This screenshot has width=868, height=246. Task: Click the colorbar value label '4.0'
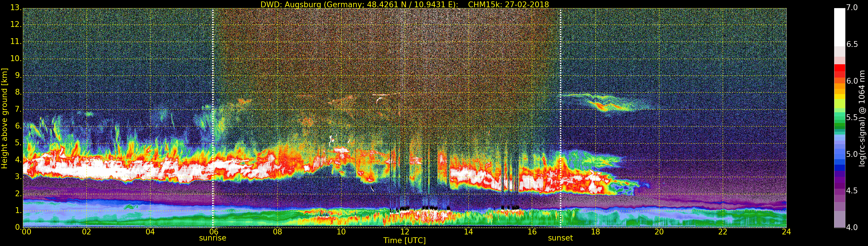pyautogui.click(x=852, y=227)
